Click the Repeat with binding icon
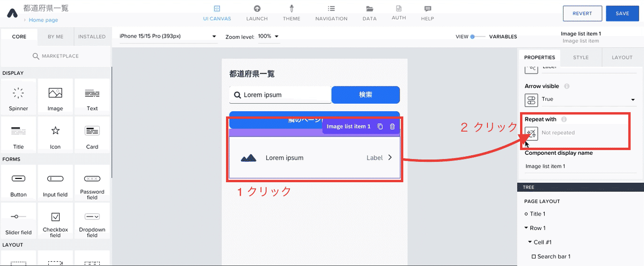644x266 pixels. pos(531,133)
